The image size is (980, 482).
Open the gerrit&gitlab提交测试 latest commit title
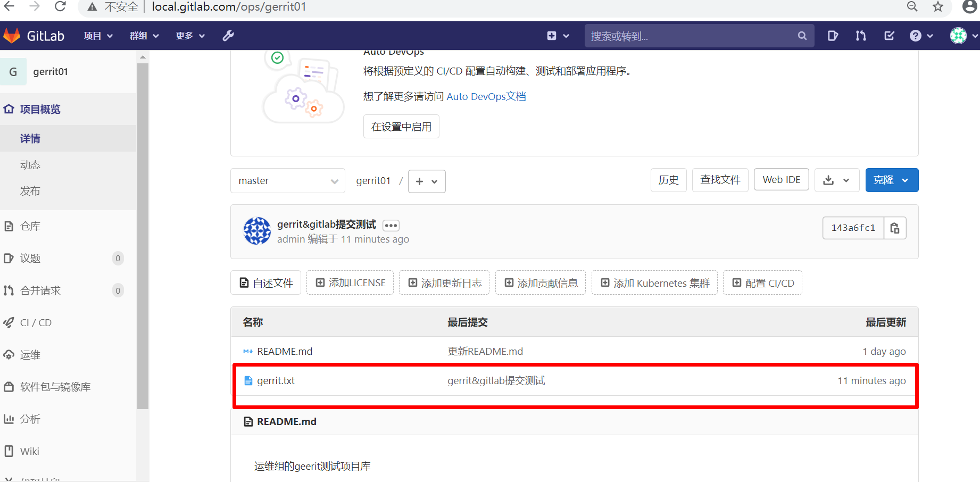point(327,225)
